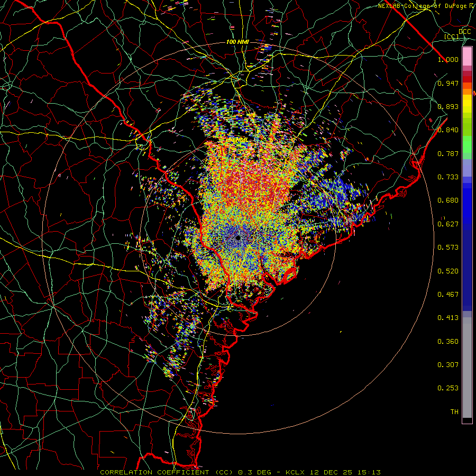This screenshot has height=476, width=476.
Task: Select the 0.893 scale value
Action: pos(448,106)
